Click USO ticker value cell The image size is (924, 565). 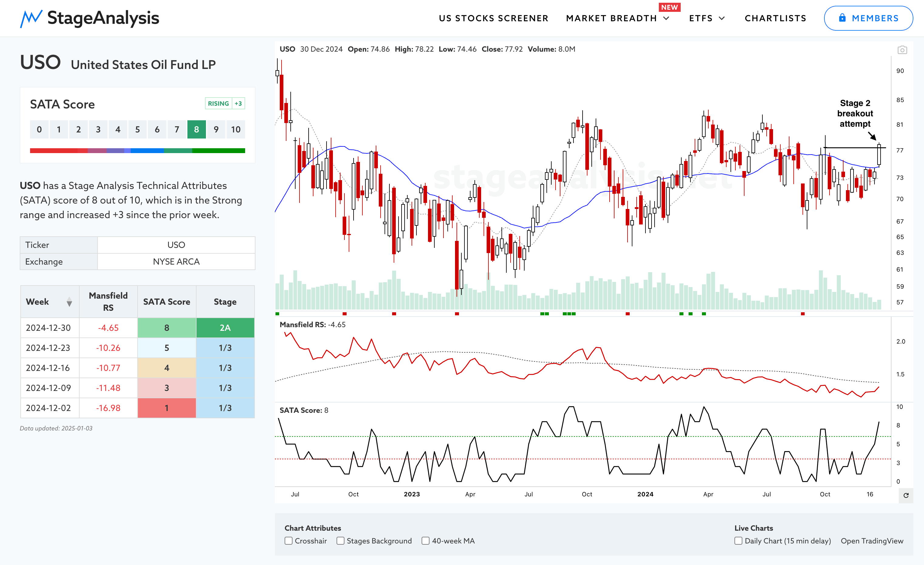point(176,245)
